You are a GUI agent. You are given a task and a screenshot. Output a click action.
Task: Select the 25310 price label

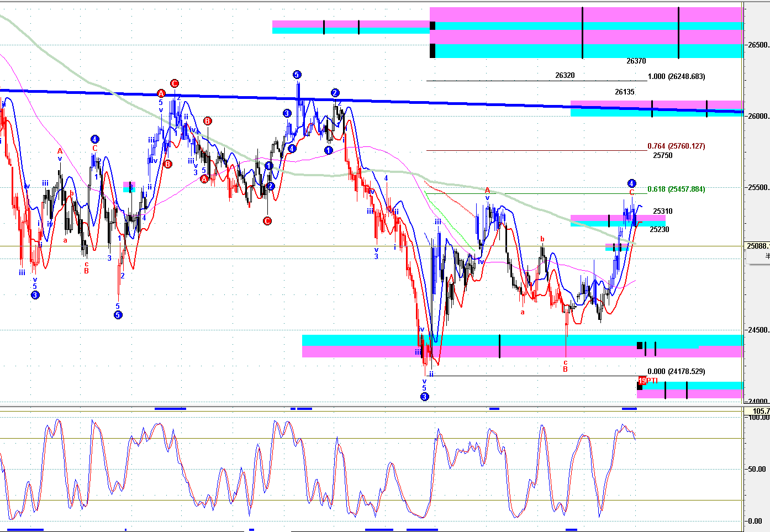coord(662,211)
